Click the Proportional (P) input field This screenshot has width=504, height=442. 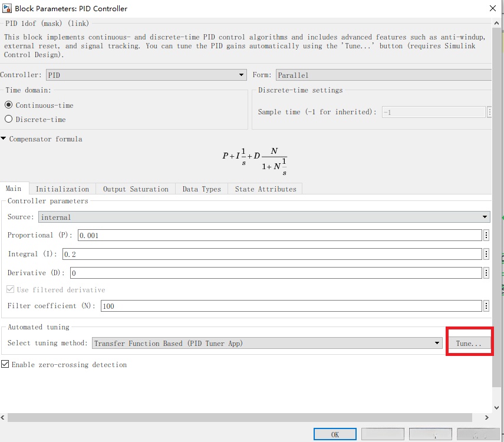click(279, 235)
